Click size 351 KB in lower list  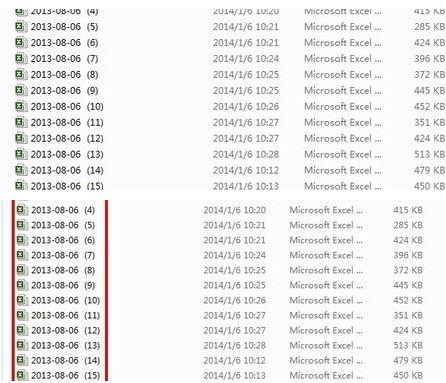408,315
